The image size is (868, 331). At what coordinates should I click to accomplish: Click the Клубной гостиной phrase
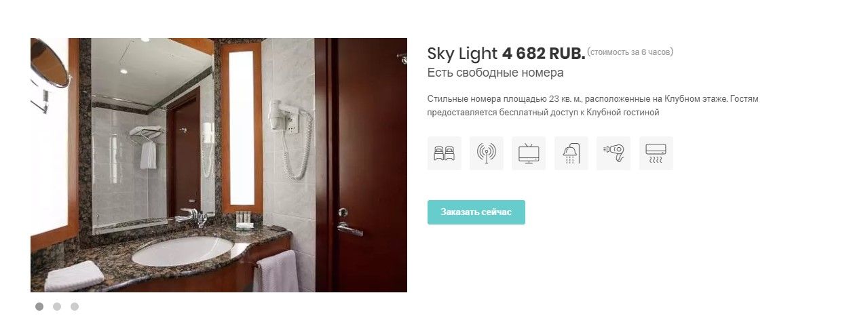point(623,113)
